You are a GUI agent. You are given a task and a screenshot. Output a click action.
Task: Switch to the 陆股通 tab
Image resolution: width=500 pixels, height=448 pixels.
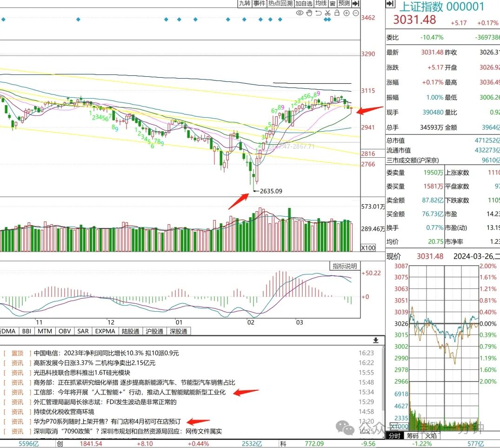pyautogui.click(x=130, y=331)
